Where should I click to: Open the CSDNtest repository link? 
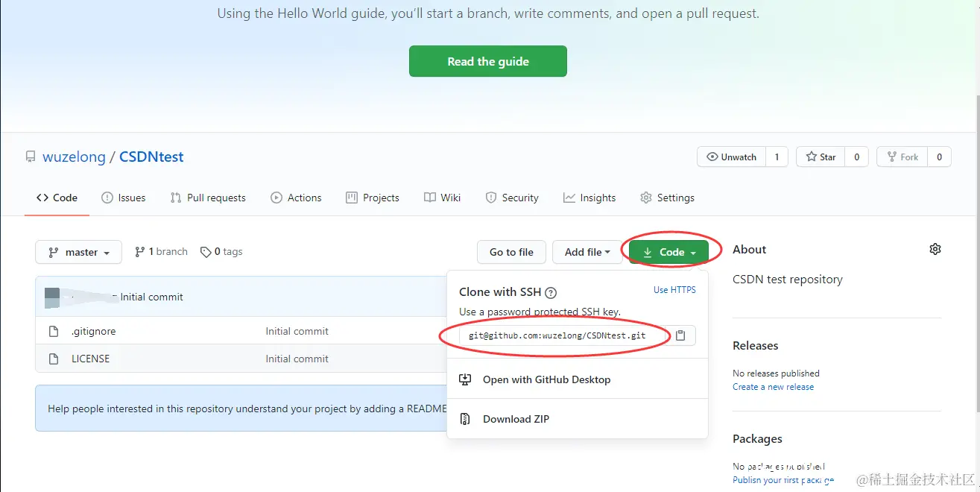click(x=151, y=157)
